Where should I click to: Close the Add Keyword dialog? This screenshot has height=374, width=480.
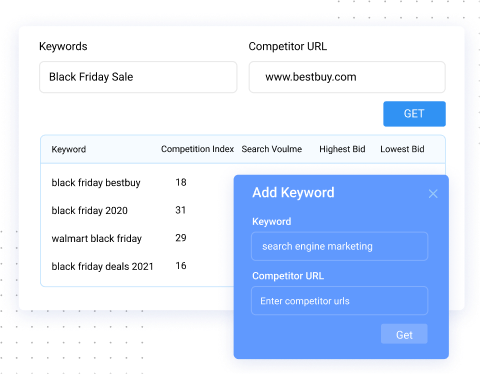click(433, 194)
